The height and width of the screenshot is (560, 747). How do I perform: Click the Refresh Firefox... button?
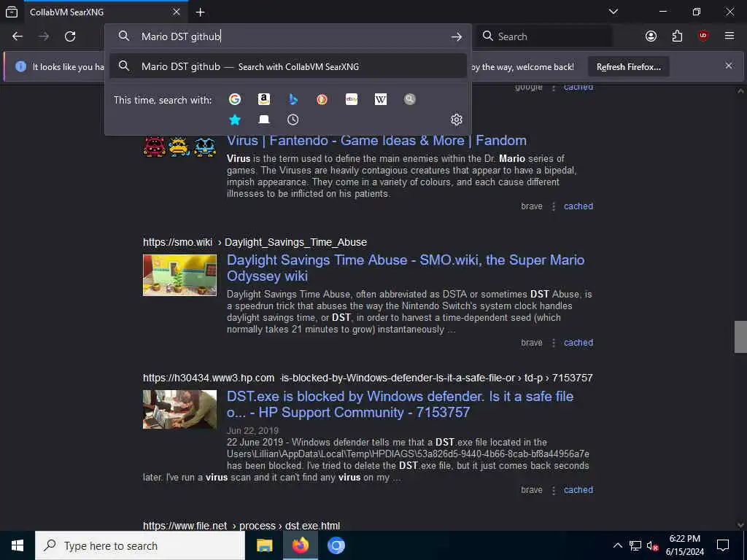point(629,67)
